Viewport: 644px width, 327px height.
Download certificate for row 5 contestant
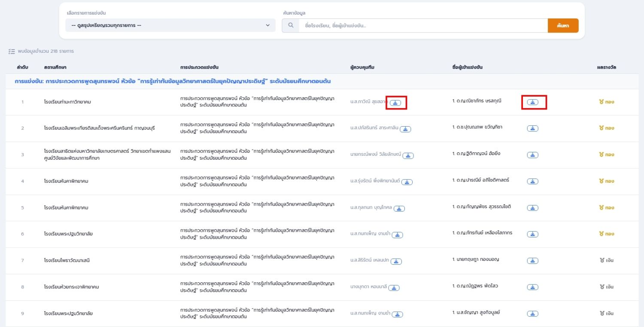point(533,208)
